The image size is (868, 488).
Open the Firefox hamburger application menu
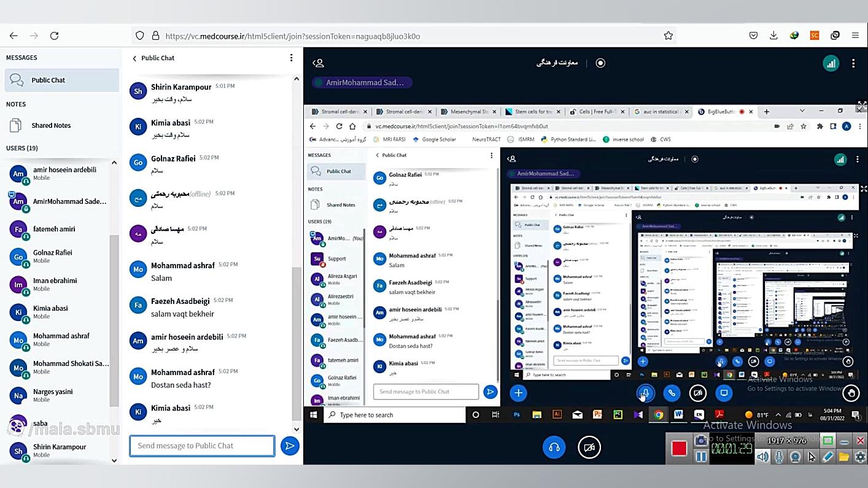(x=855, y=36)
